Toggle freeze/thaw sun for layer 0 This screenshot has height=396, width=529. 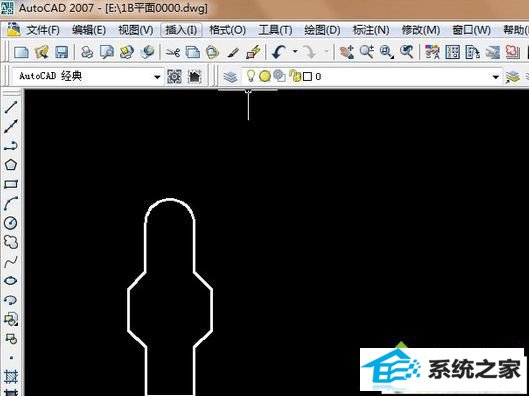coord(265,76)
